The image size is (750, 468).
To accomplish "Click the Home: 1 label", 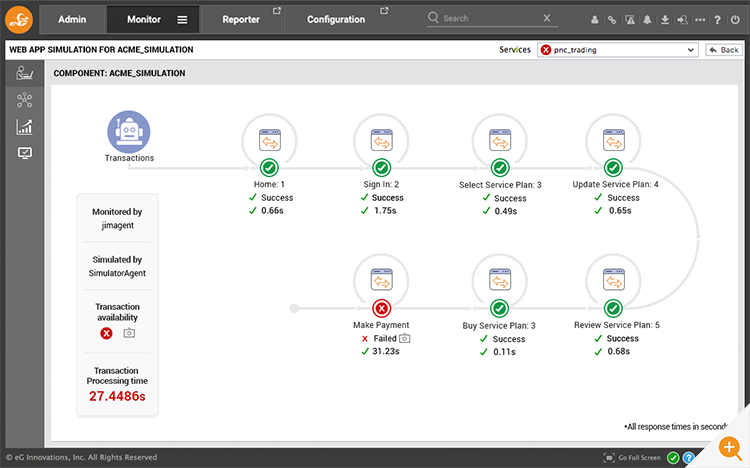I will pos(269,184).
